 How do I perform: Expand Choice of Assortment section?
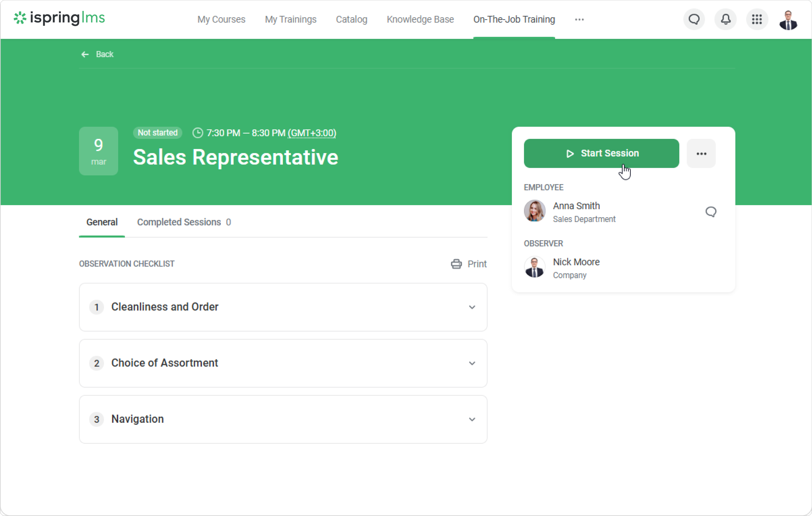coord(472,363)
